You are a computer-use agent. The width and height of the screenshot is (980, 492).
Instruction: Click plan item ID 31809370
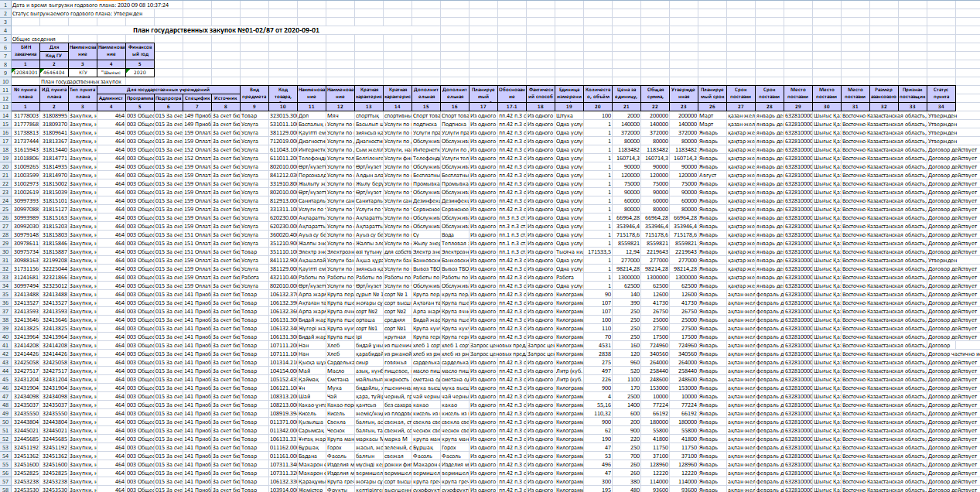tap(54, 123)
